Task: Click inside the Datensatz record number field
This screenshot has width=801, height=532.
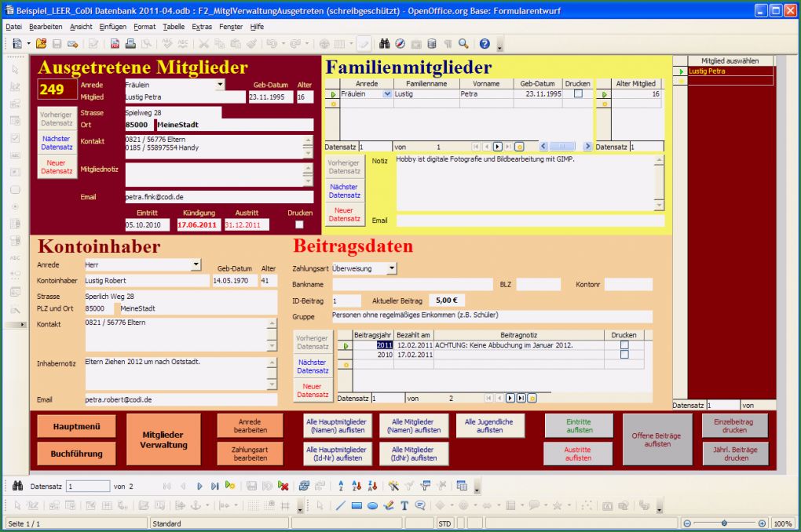Action: (86, 485)
